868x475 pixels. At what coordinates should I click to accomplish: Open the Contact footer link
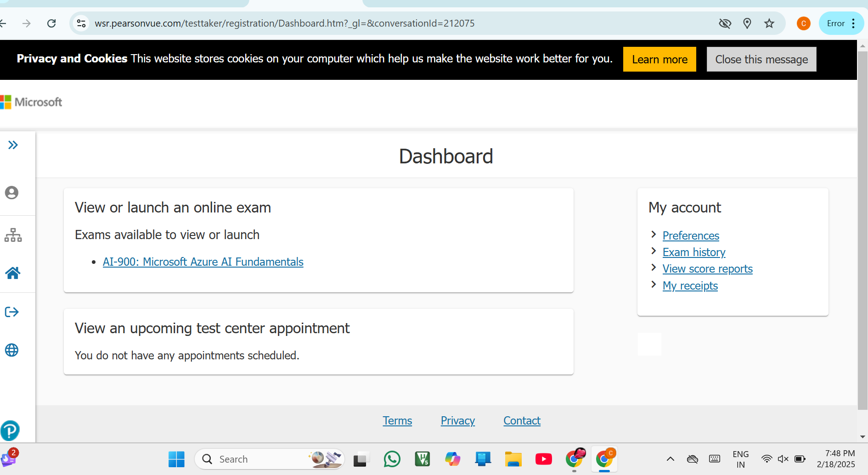click(522, 421)
